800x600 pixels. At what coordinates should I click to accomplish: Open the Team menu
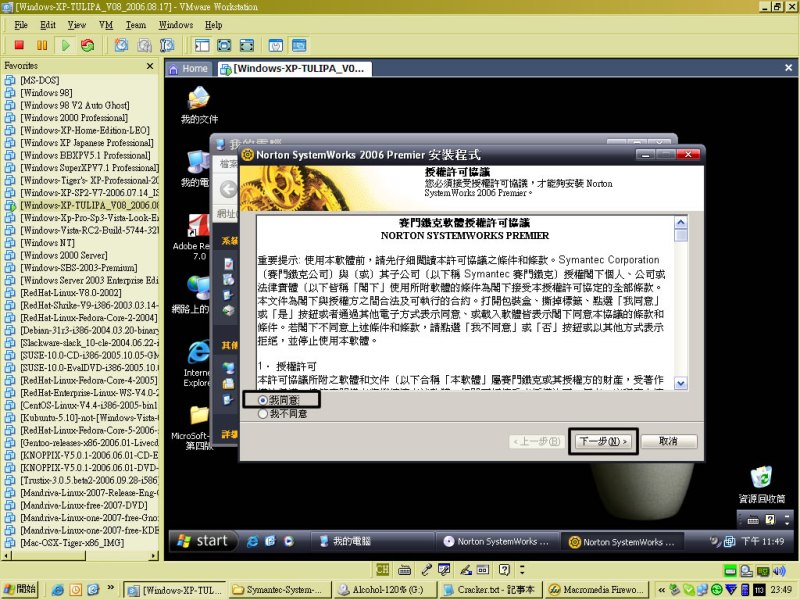136,24
